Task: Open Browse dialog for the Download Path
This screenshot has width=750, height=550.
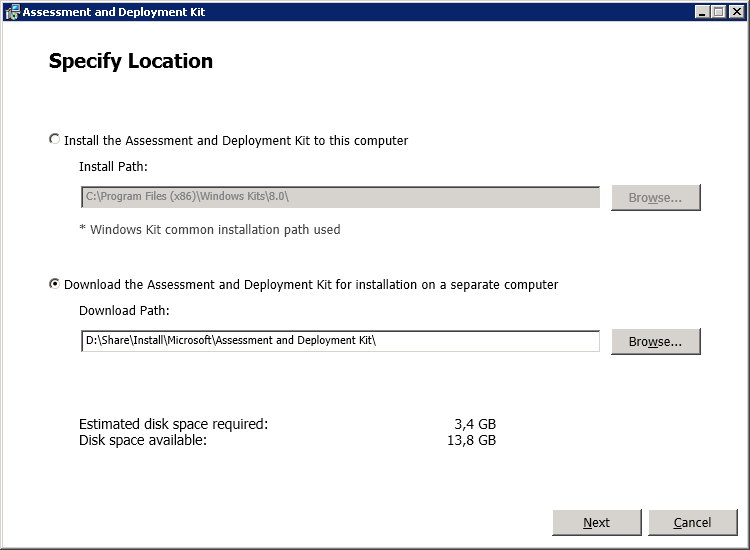Action: click(x=655, y=341)
